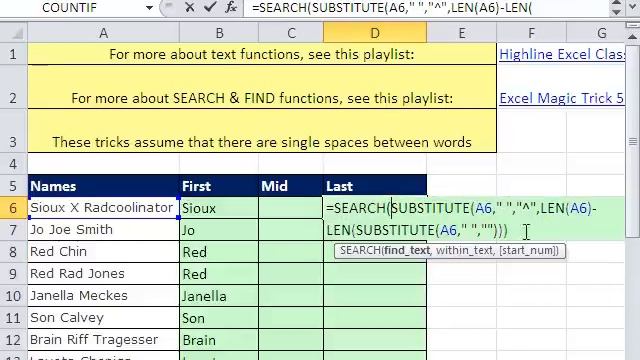
Task: Click find_text argument in SEARCH tooltip
Action: (407, 250)
